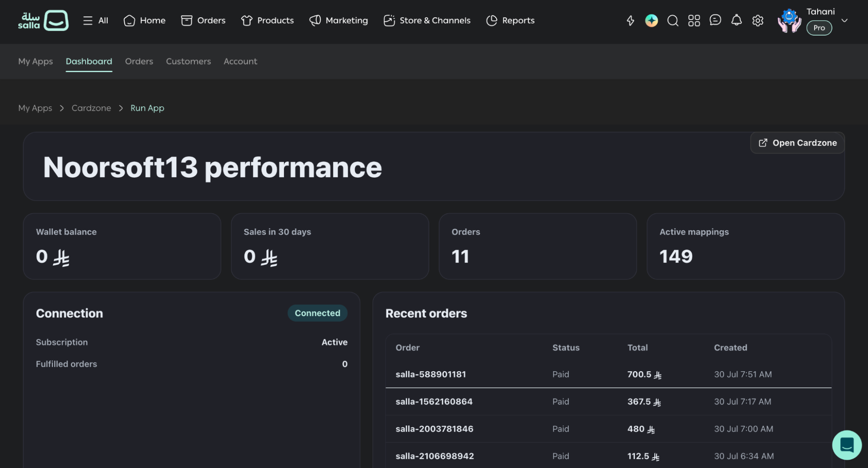Image resolution: width=868 pixels, height=468 pixels.
Task: Click the Order column header
Action: click(407, 348)
